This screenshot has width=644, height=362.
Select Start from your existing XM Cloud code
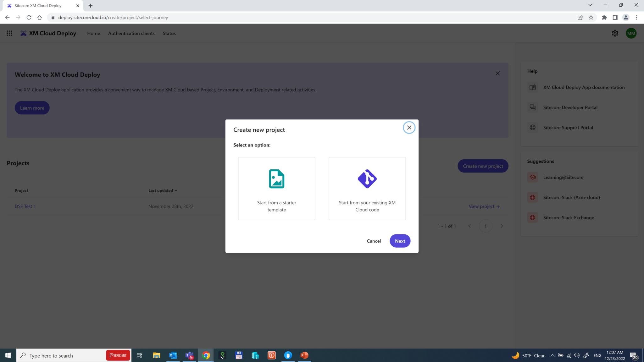pyautogui.click(x=367, y=188)
